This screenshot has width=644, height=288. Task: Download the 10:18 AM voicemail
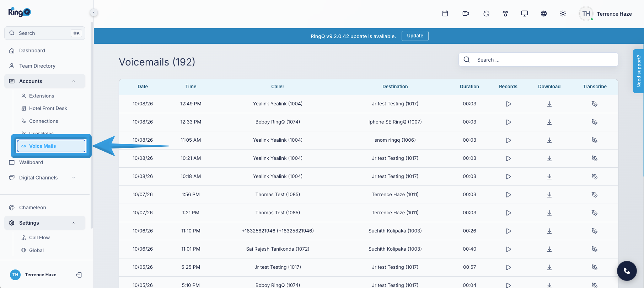[x=549, y=177]
